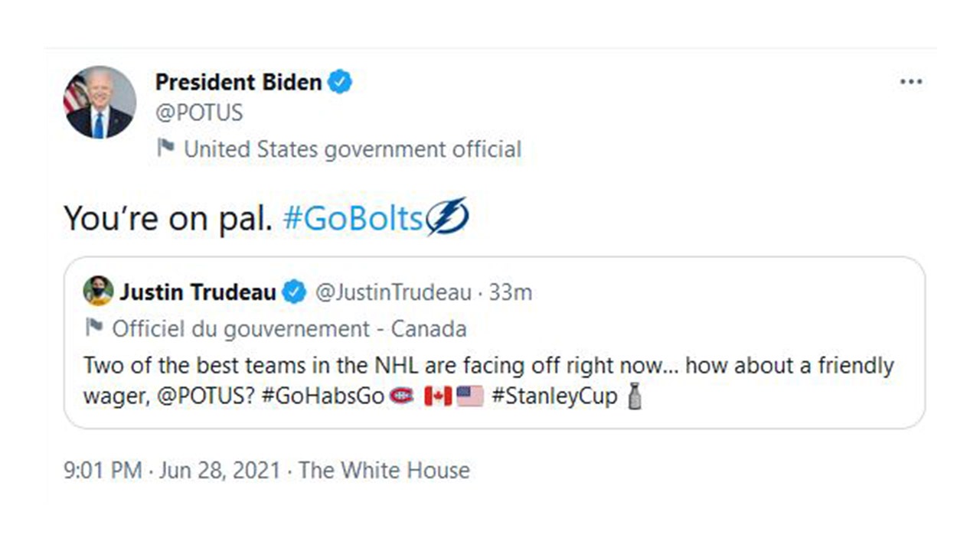The width and height of the screenshot is (980, 551).
Task: Click the Tampa Bay Lightning bolt emoji
Action: (447, 217)
